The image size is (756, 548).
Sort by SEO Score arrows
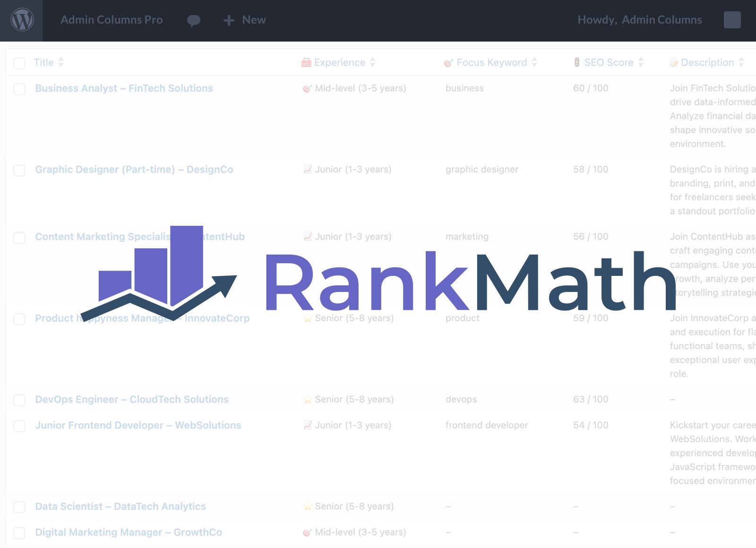[641, 62]
